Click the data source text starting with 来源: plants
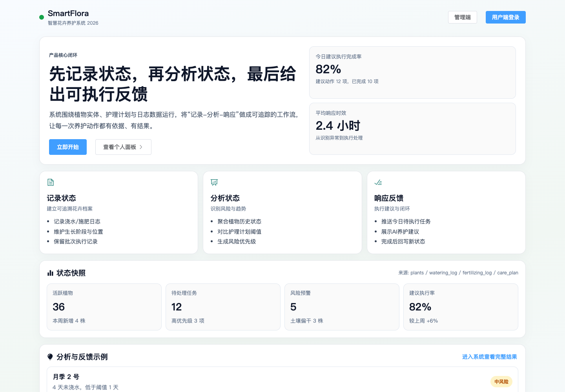The height and width of the screenshot is (392, 565). (458, 273)
